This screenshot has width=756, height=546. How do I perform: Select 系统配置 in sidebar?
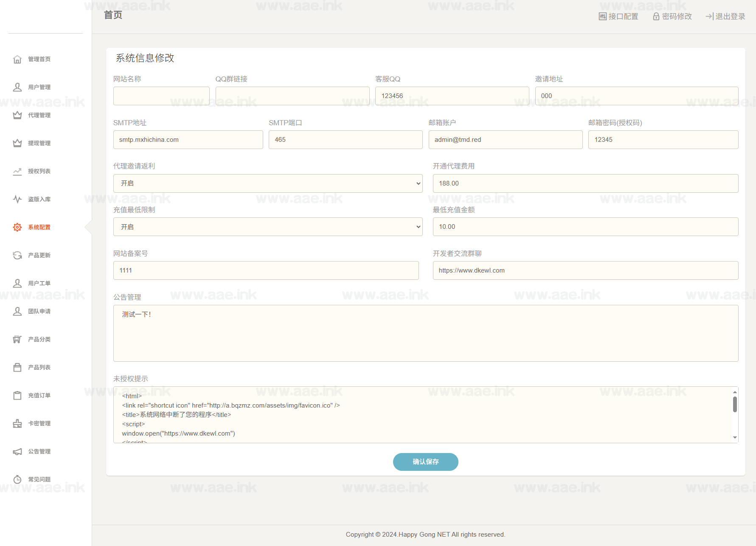[x=39, y=227]
